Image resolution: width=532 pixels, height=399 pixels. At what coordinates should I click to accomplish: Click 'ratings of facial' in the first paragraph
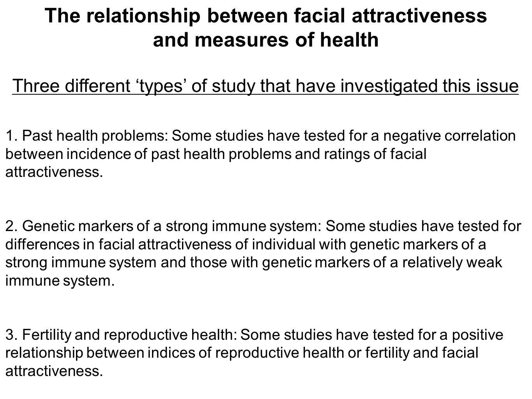click(x=375, y=154)
